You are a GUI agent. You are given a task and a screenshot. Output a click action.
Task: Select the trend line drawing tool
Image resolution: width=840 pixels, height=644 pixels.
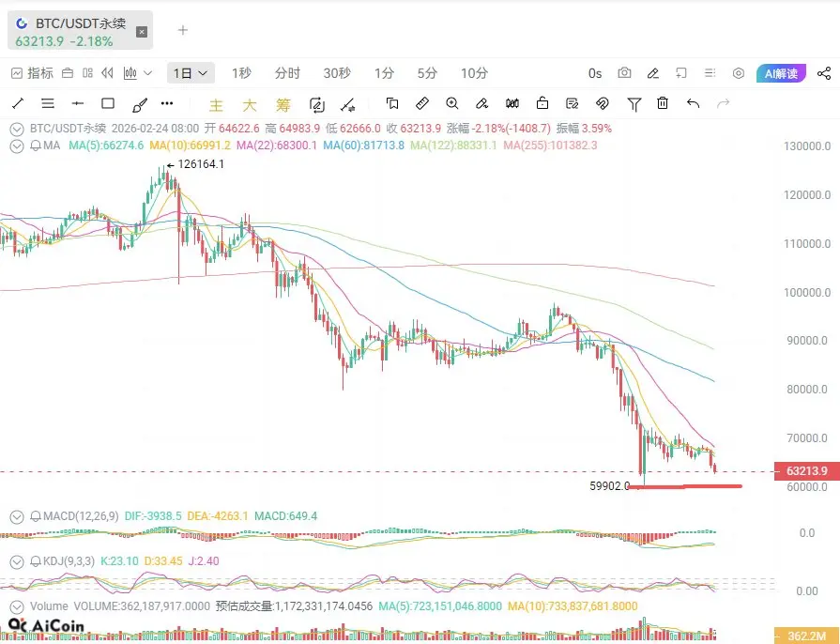[18, 103]
